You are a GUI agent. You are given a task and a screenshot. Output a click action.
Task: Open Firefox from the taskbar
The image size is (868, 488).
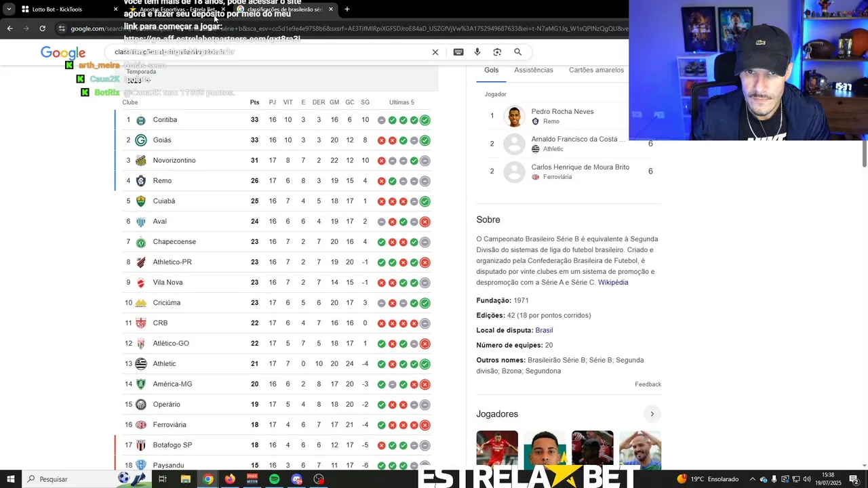tap(230, 479)
